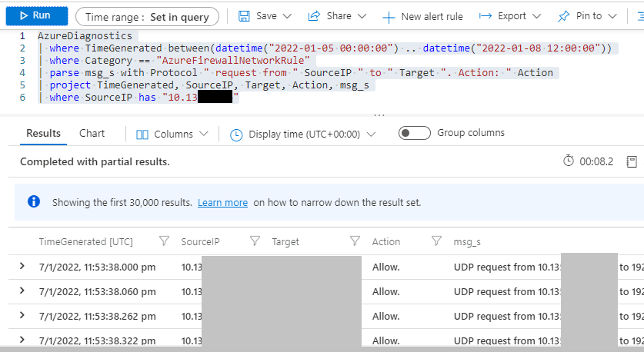Filter the TimeGenerated column
Image resolution: width=644 pixels, height=352 pixels.
(163, 241)
